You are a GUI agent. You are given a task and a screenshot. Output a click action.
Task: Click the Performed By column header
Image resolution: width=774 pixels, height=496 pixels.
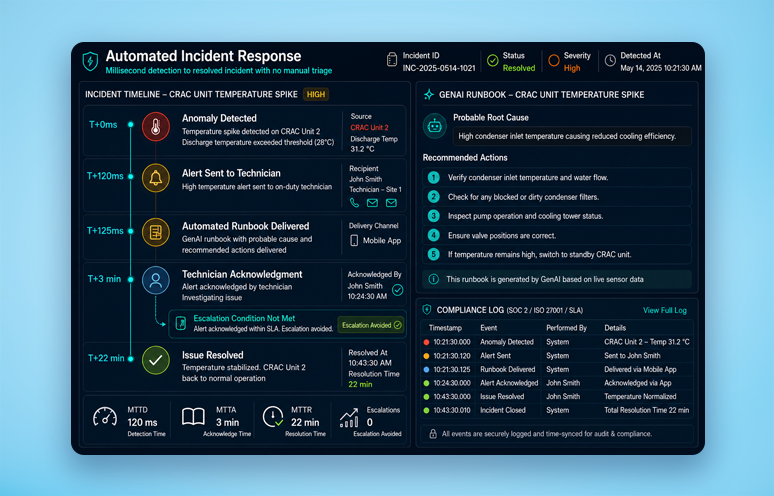point(566,328)
